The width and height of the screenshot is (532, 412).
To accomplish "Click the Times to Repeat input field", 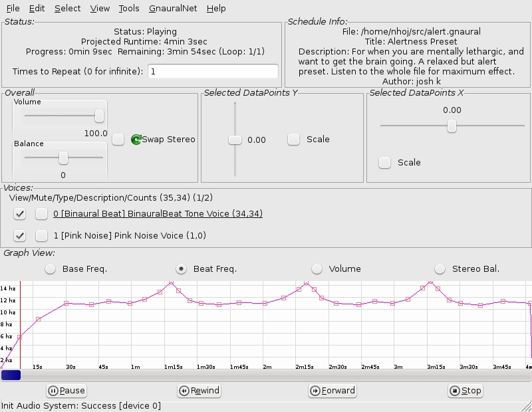I will coord(213,71).
